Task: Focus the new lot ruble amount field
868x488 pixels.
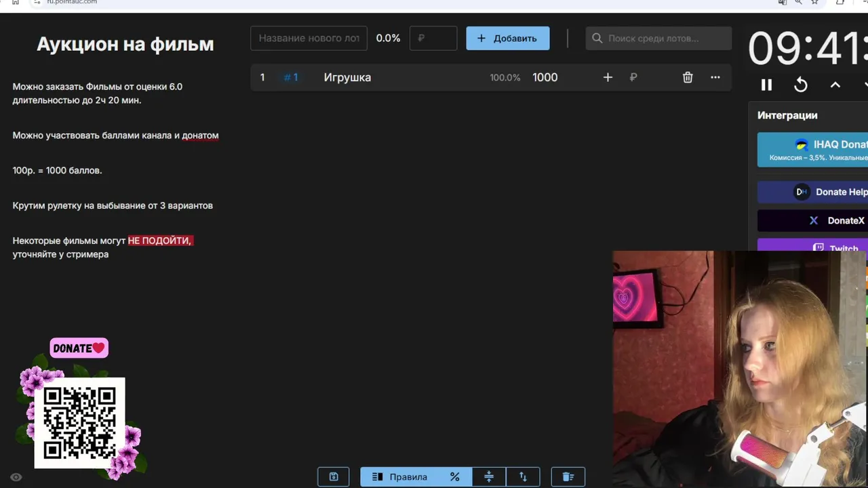Action: click(x=433, y=38)
